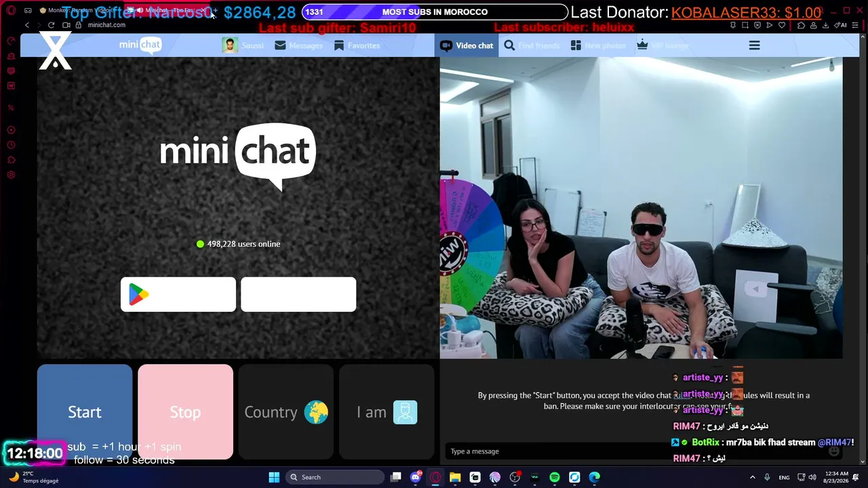
Task: Click the taskbar Search box
Action: [x=334, y=477]
